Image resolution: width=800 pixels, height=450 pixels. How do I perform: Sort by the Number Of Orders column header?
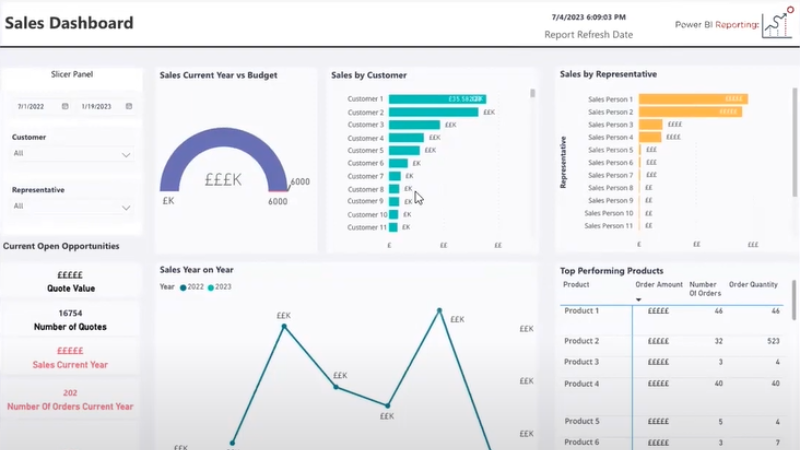point(705,289)
